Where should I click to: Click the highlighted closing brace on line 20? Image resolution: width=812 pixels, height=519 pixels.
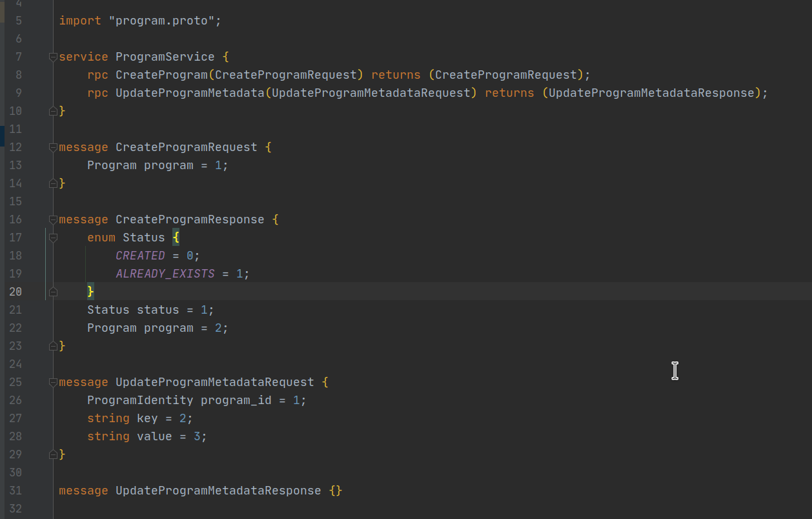click(x=91, y=292)
